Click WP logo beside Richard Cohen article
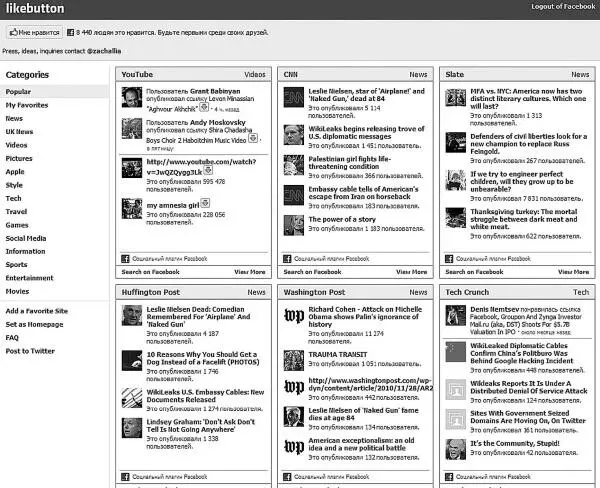The width and height of the screenshot is (600, 488). 293,315
